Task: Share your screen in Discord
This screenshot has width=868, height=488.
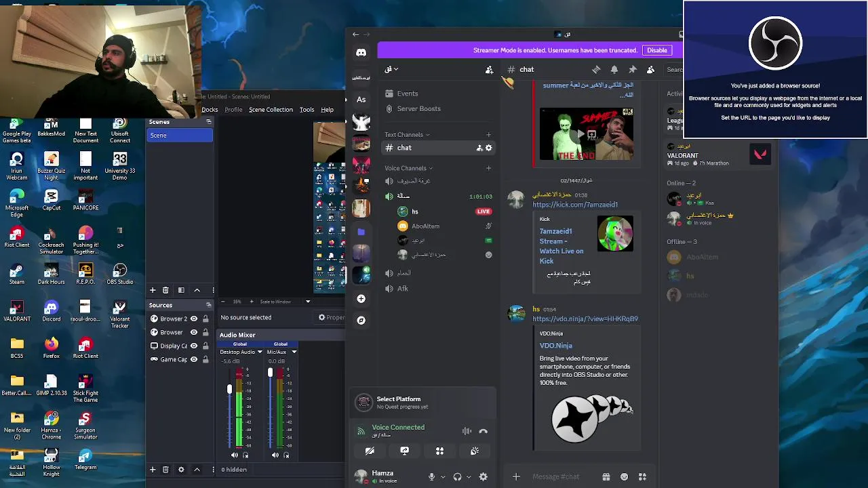Action: tap(405, 451)
